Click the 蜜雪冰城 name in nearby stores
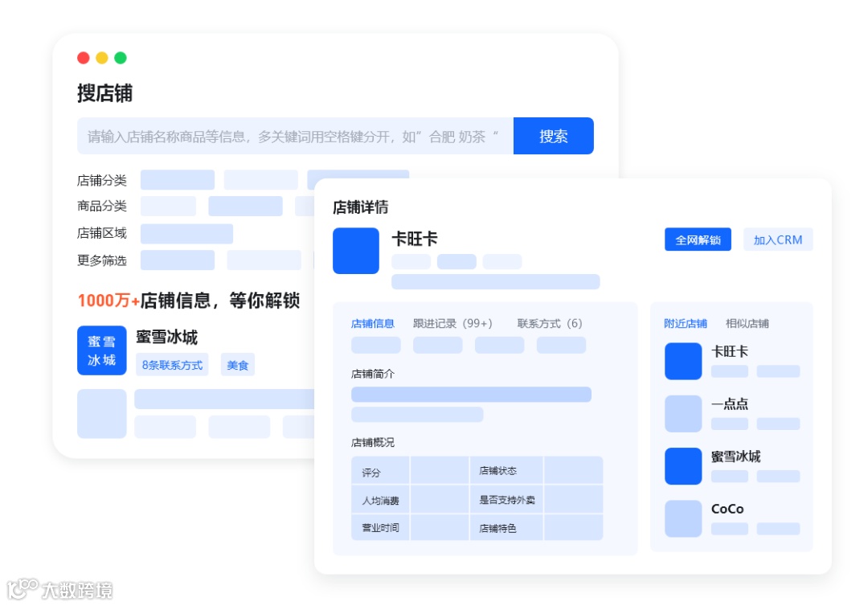The image size is (868, 606). 735,457
